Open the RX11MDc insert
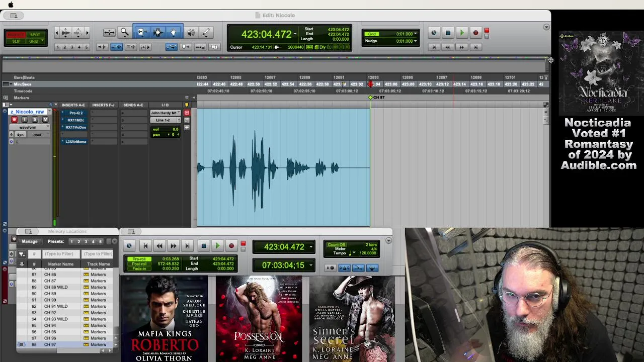The width and height of the screenshot is (644, 362). 75,120
